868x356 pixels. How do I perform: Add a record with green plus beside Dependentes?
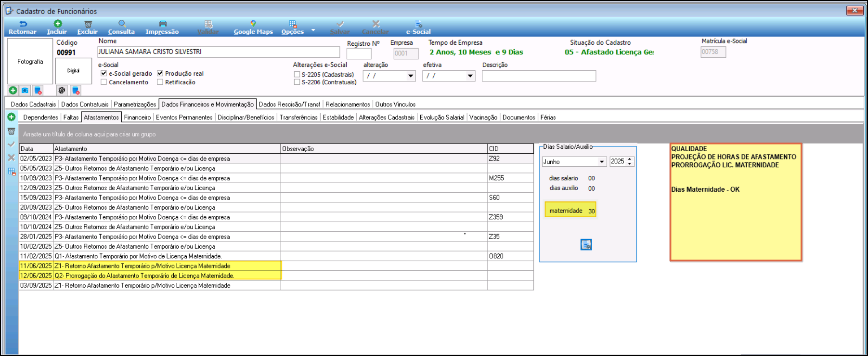[12, 117]
